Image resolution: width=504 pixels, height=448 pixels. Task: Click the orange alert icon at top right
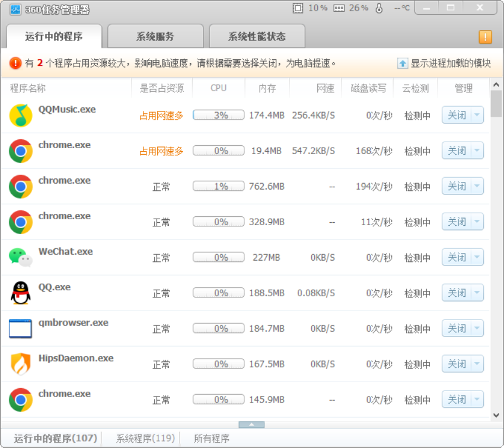click(x=485, y=37)
